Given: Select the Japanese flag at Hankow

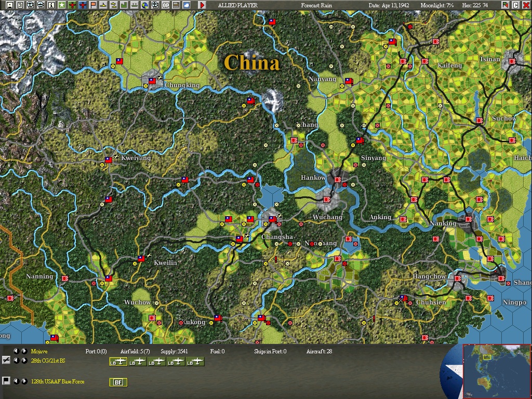Looking at the screenshot, I should [x=338, y=179].
